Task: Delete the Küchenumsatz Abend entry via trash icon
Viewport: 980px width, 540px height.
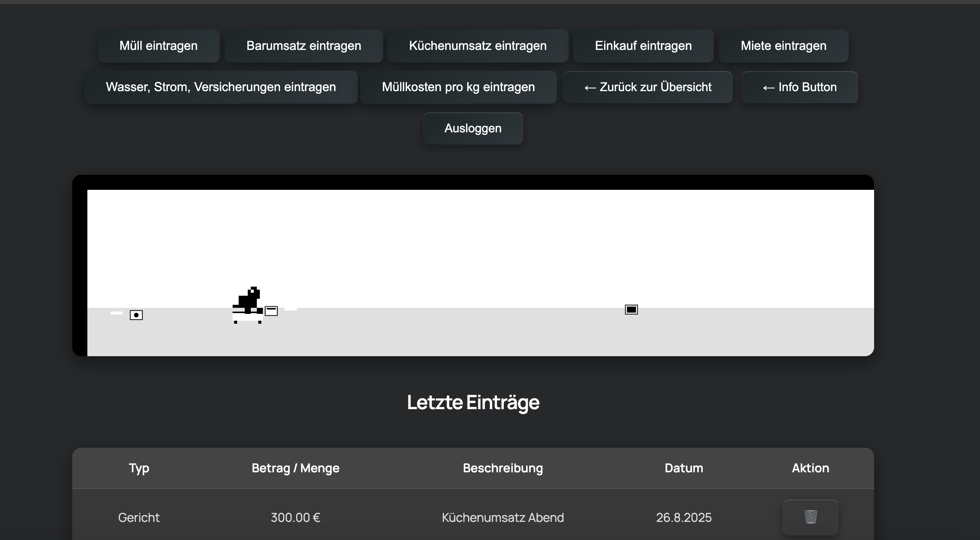Action: pyautogui.click(x=810, y=517)
